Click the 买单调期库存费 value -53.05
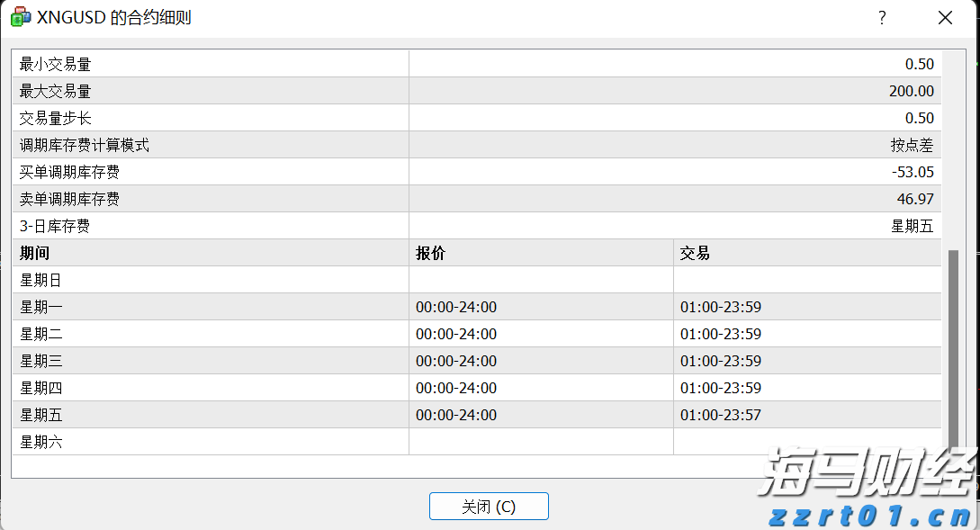This screenshot has width=980, height=530. [x=914, y=172]
